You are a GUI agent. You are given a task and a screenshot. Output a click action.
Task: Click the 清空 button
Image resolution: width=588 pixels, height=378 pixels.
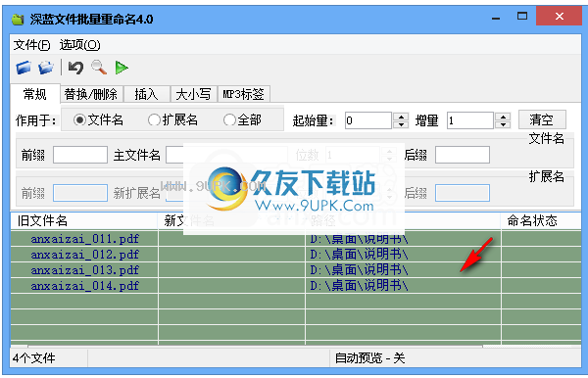[x=542, y=119]
